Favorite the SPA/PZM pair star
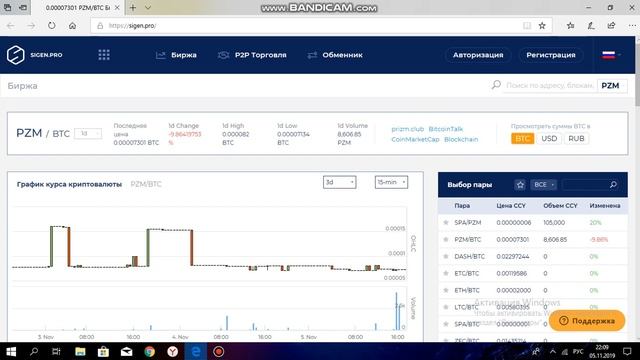640x360 pixels. tap(446, 222)
